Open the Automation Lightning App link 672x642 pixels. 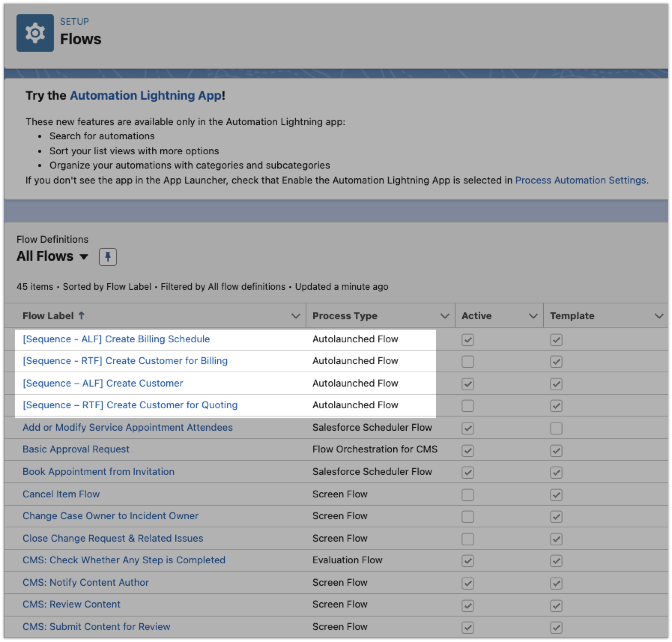(x=146, y=96)
